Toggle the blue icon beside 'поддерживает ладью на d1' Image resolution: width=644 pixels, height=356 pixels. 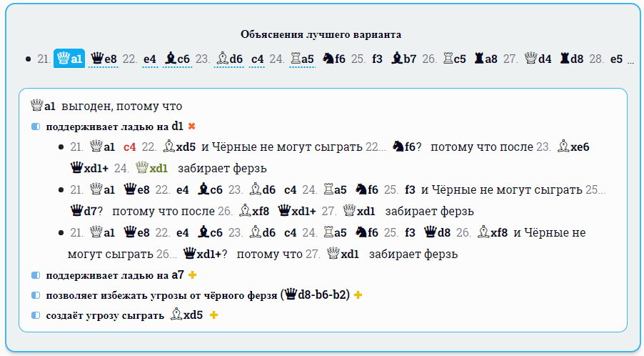point(36,127)
